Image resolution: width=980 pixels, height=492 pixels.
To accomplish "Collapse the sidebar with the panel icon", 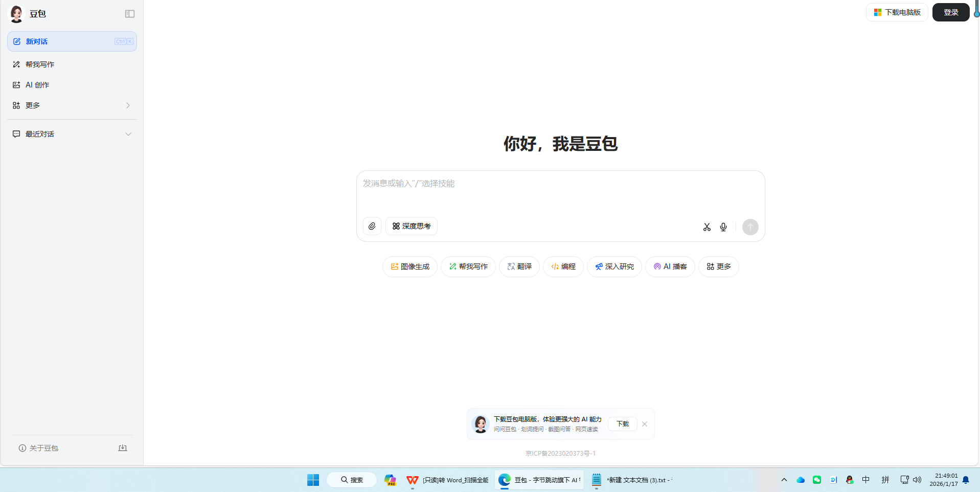I will coord(129,14).
